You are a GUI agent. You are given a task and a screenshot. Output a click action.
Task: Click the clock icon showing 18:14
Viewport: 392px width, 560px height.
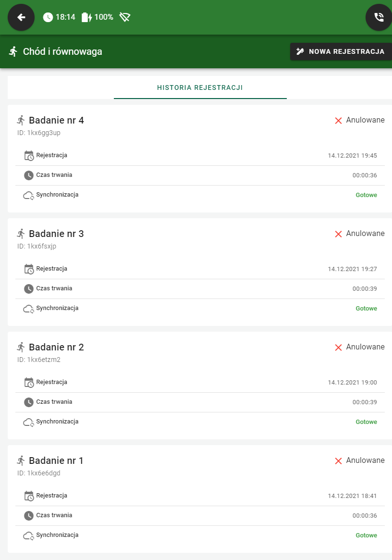pos(48,16)
